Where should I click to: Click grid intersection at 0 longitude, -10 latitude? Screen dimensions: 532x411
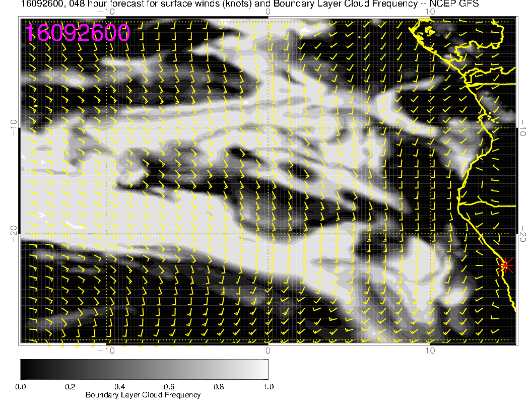(268, 127)
